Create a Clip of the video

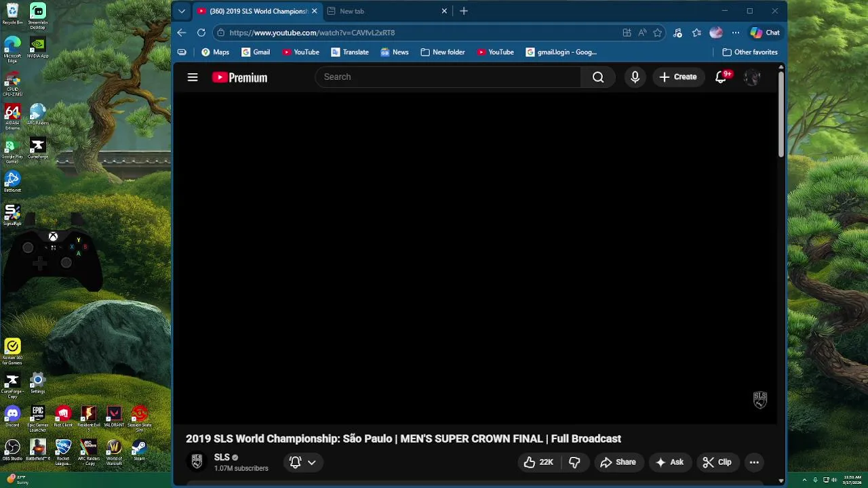point(717,462)
